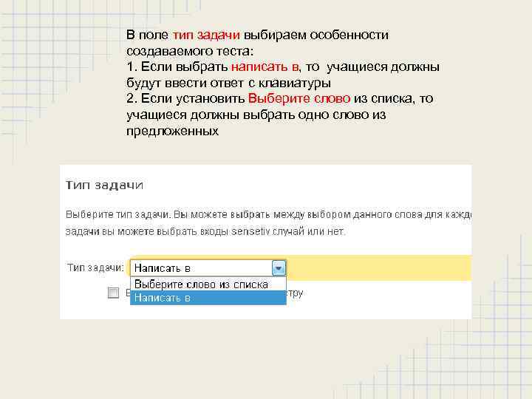Click red 'тип задачи' text in instructions
Viewport: 532px width, 399px height.
point(206,35)
